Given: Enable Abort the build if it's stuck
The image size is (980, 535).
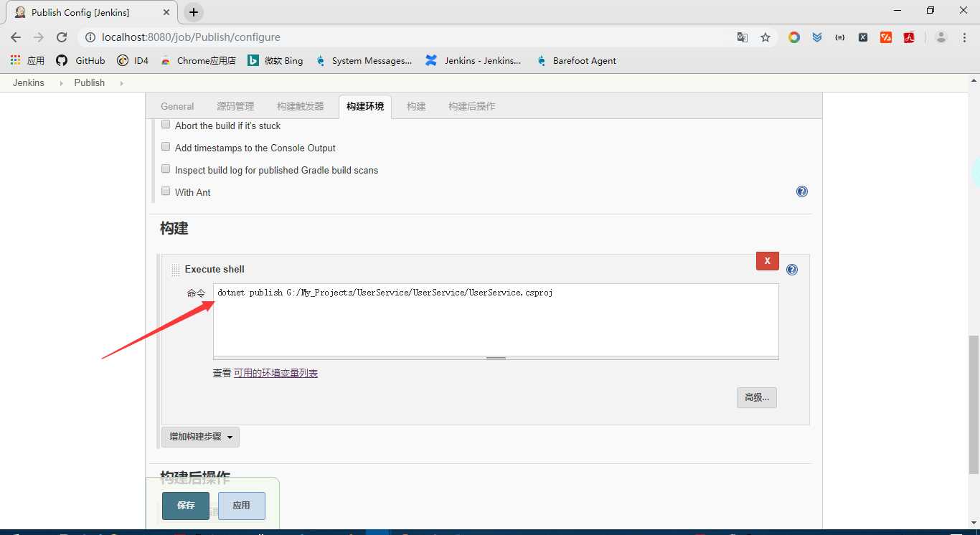Looking at the screenshot, I should tap(166, 125).
